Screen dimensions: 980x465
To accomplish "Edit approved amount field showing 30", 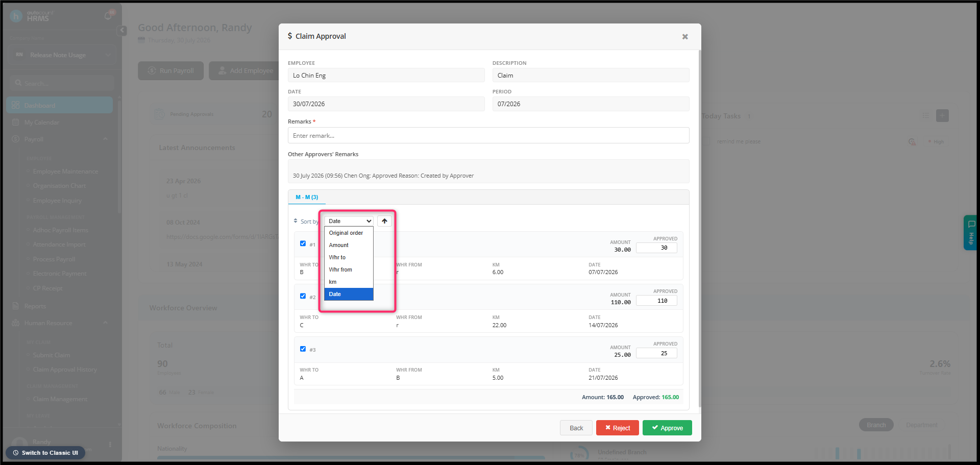I will (656, 248).
